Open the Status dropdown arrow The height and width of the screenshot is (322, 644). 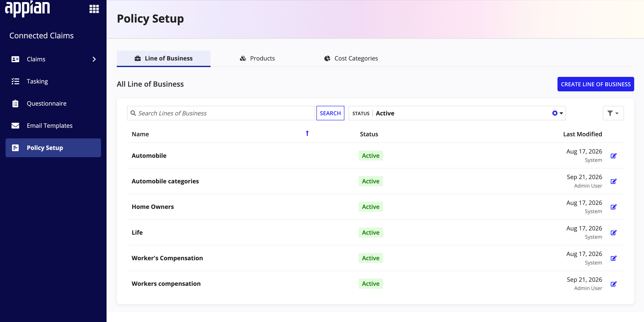(561, 114)
